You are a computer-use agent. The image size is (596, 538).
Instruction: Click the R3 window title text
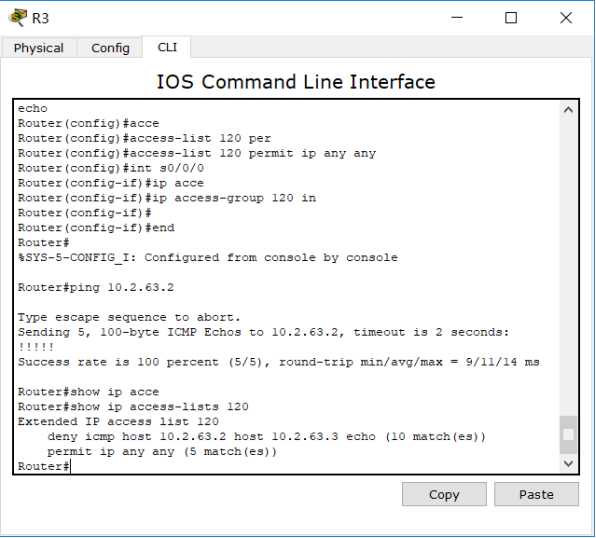[40, 18]
